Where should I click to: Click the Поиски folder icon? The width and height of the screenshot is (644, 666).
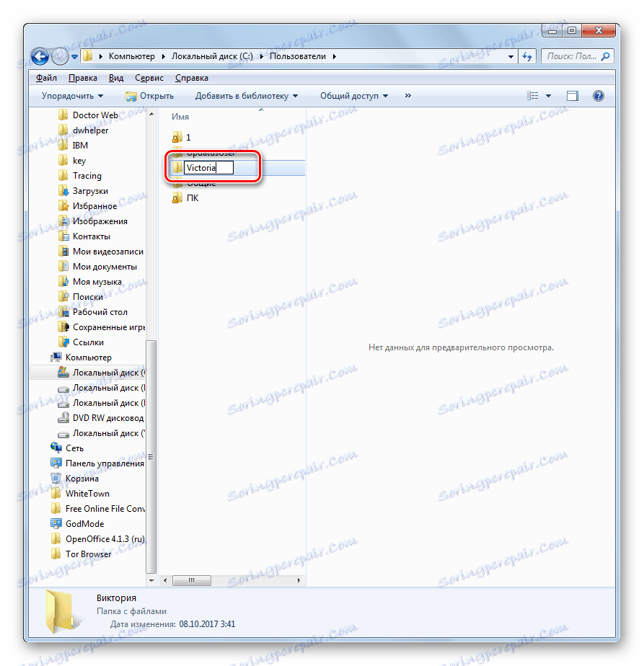click(x=63, y=297)
